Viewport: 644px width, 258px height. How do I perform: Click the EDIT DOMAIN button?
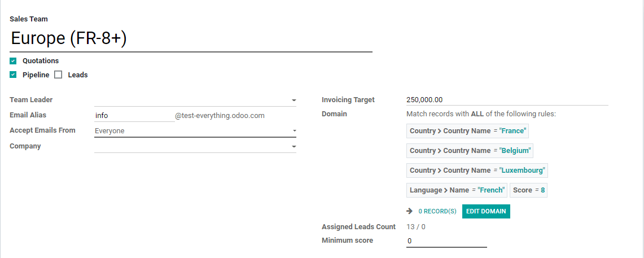[486, 211]
